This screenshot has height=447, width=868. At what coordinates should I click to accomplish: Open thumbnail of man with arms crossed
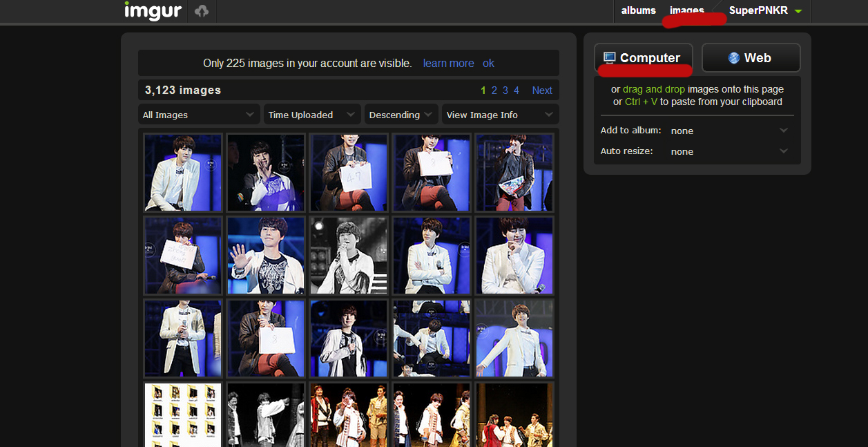[432, 256]
